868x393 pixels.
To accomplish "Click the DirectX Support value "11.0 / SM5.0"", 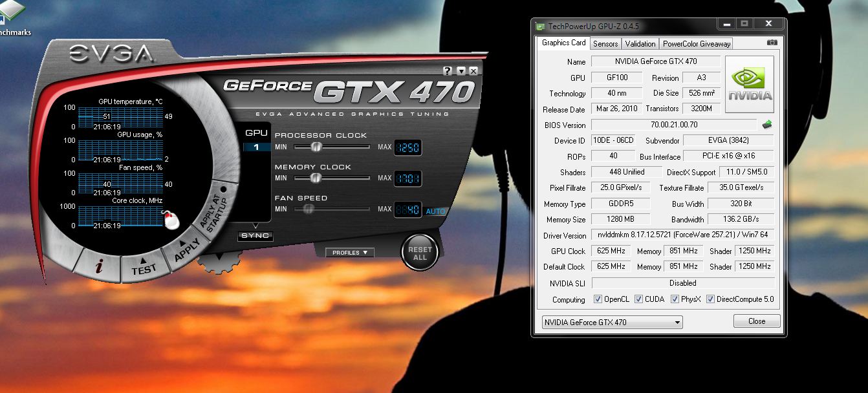I will point(747,172).
